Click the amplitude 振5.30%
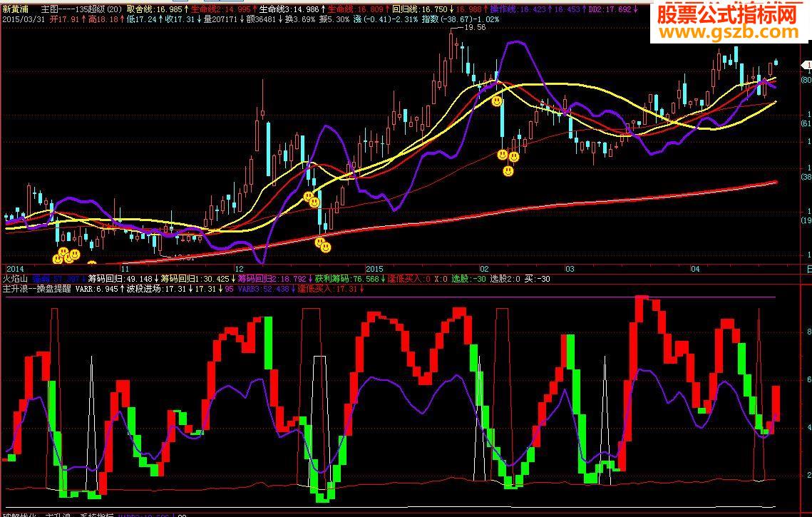 pyautogui.click(x=334, y=19)
